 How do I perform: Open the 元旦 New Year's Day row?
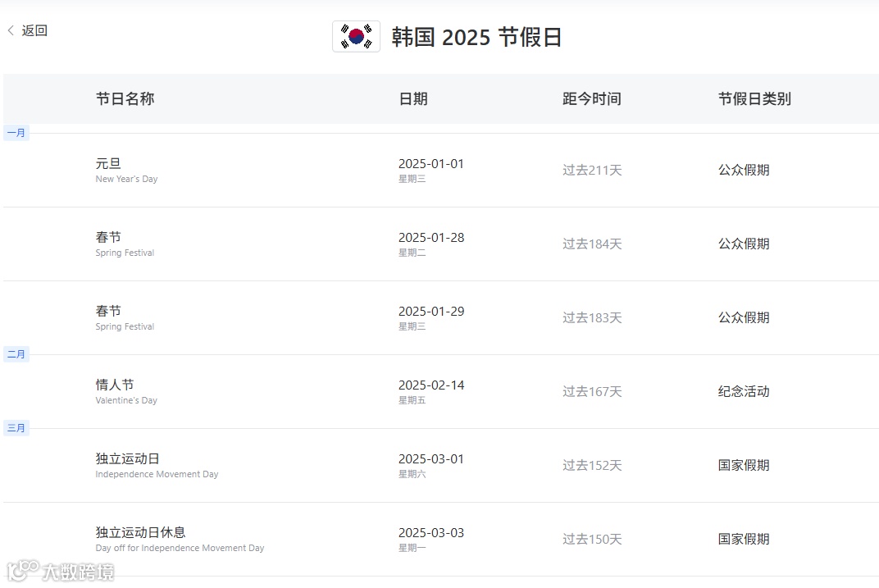tap(441, 171)
